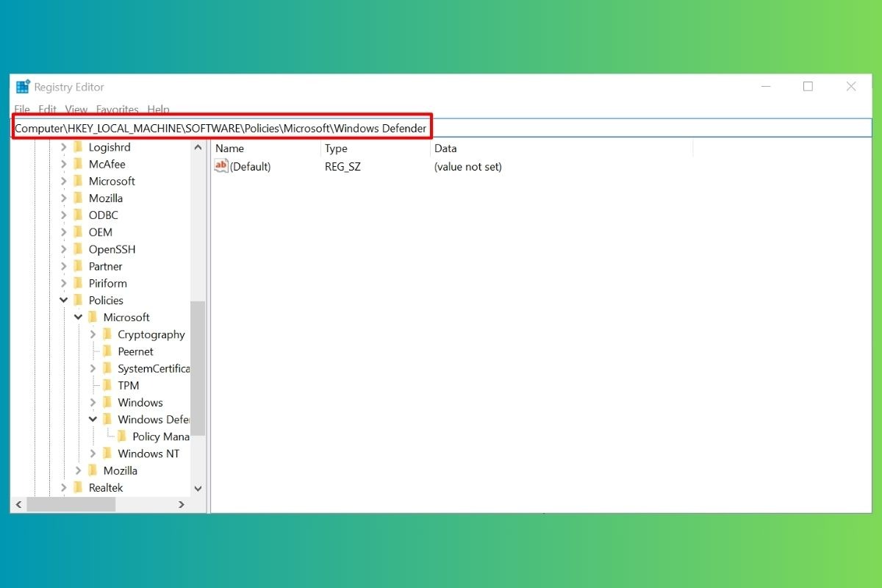Viewport: 882px width, 588px height.
Task: Click the tree scroll-down arrow
Action: (x=198, y=488)
